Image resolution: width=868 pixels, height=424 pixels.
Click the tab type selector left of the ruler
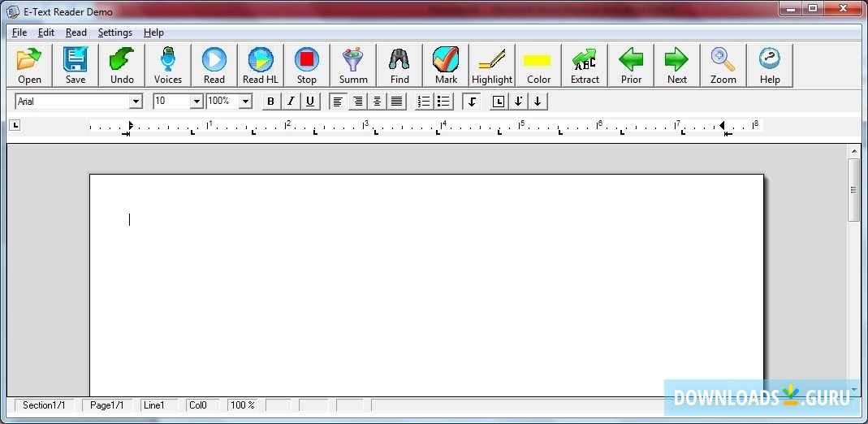[15, 126]
